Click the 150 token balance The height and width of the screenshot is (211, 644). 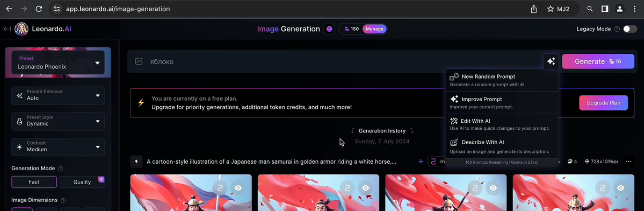[x=352, y=29]
